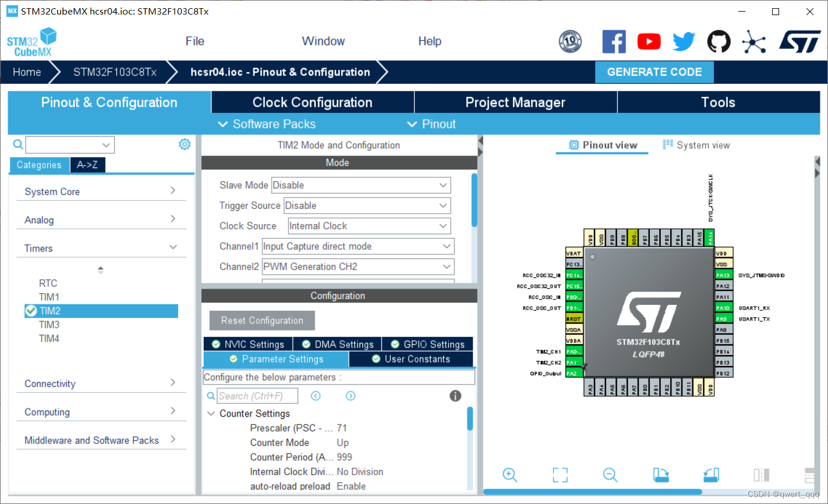The height and width of the screenshot is (504, 828).
Task: Select pin PA14 on the chip
Action: pyautogui.click(x=710, y=237)
